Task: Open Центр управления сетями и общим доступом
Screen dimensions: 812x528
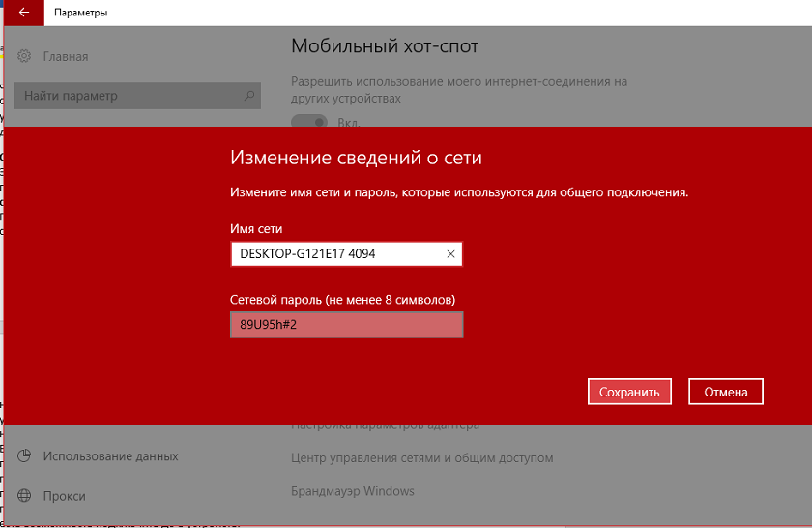Action: (421, 457)
